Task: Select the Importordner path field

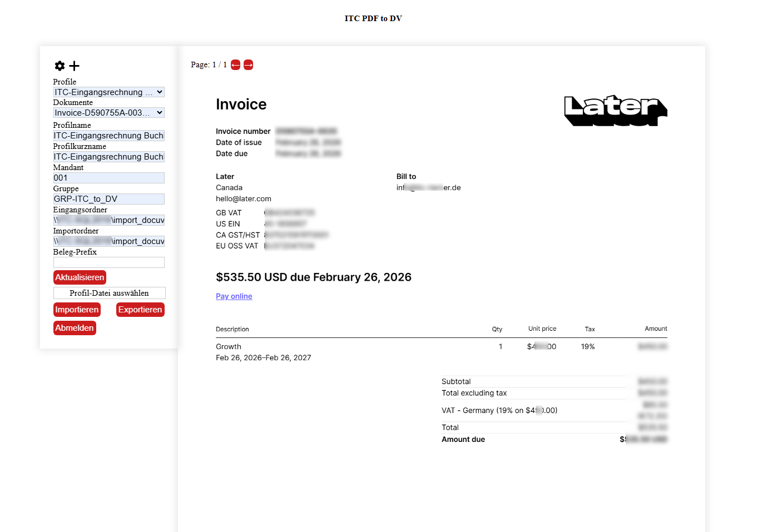Action: click(x=108, y=241)
